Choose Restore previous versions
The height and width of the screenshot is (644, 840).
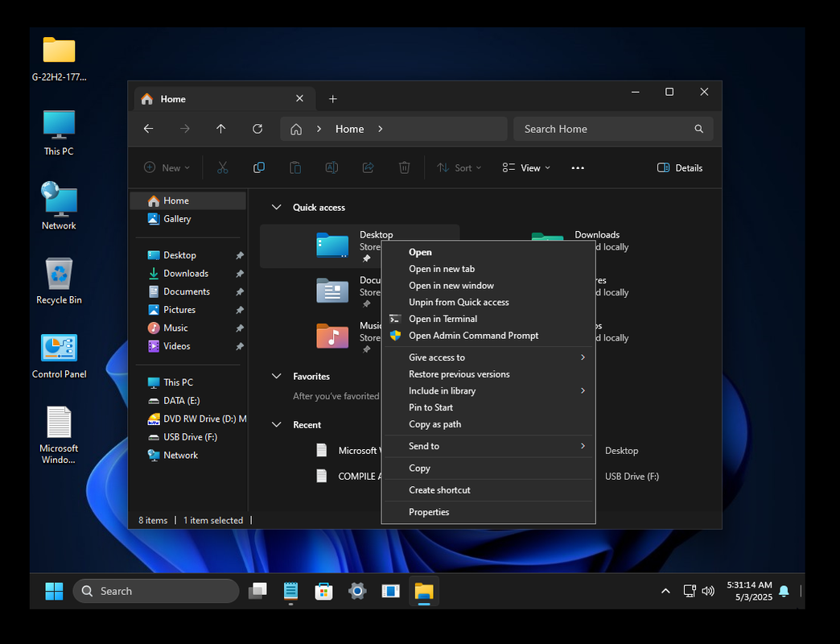click(x=488, y=374)
